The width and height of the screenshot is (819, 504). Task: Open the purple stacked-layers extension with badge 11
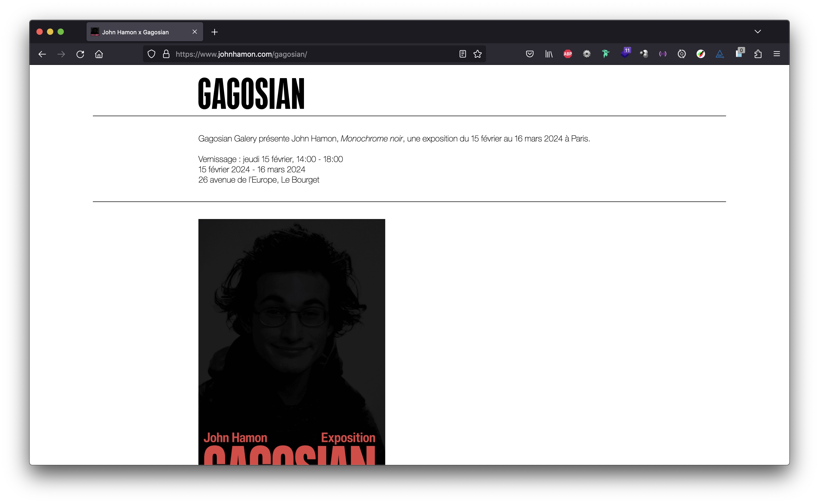point(625,53)
